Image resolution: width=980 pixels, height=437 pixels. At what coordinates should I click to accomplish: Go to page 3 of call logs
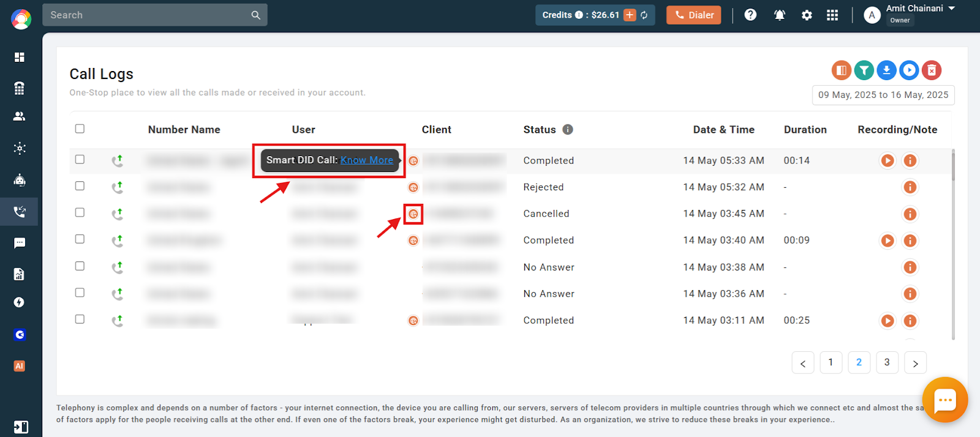(887, 362)
